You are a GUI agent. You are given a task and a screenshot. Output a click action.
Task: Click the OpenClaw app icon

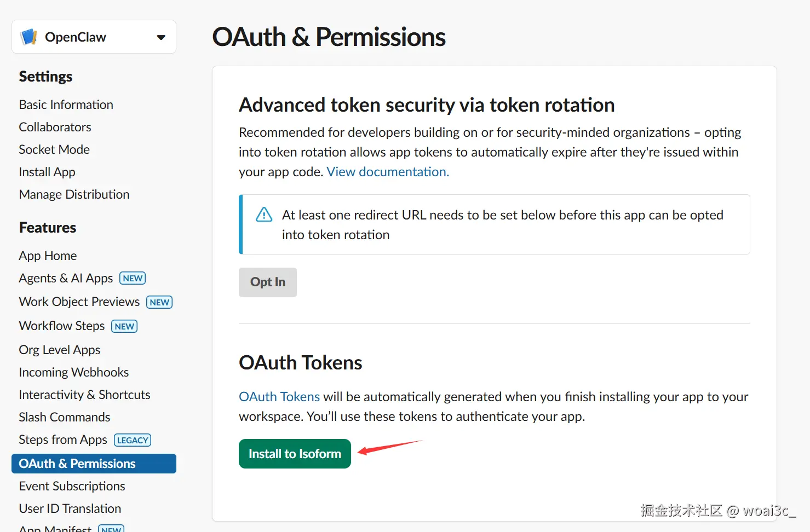click(x=28, y=37)
